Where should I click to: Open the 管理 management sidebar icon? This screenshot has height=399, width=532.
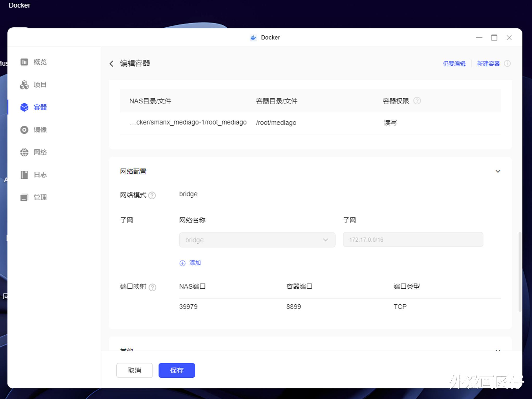(24, 197)
